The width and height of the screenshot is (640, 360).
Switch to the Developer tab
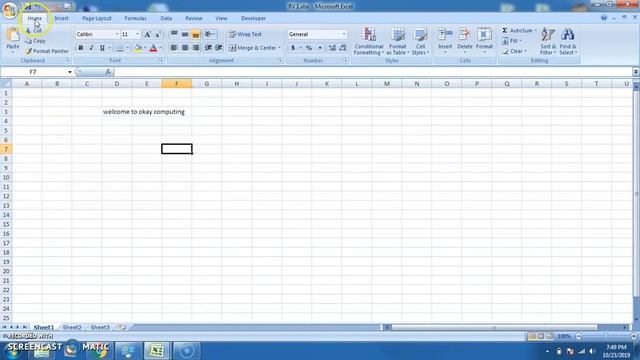[x=253, y=18]
